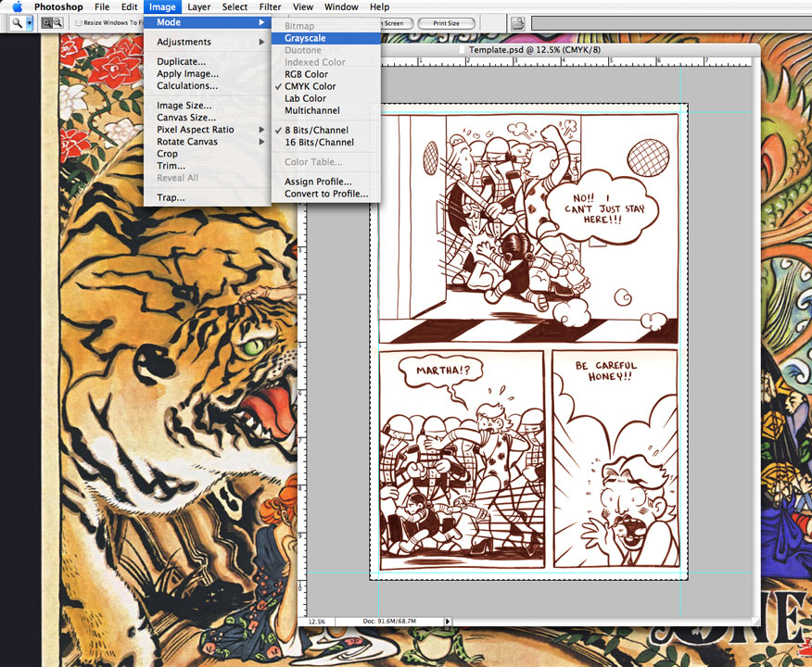Click the Print Size button
This screenshot has height=667, width=812.
447,23
